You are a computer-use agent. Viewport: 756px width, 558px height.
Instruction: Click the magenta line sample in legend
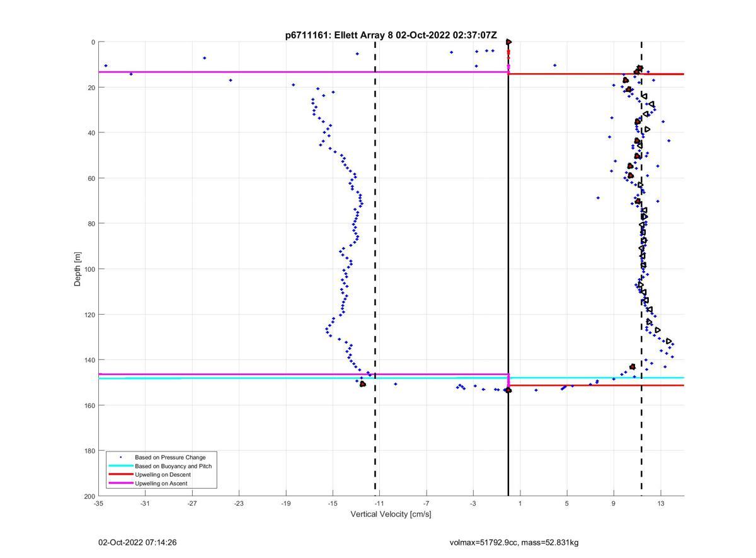(121, 484)
